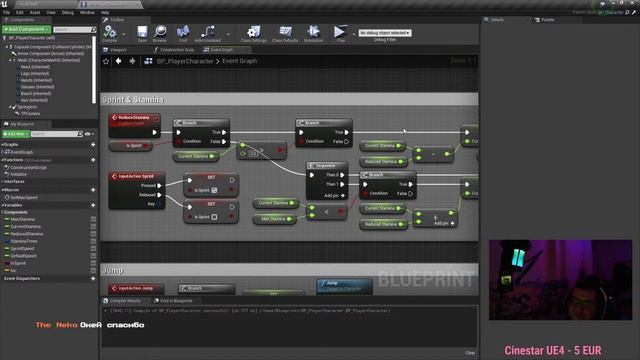The image size is (640, 360).
Task: Open the debug object selector dropdown
Action: click(385, 33)
